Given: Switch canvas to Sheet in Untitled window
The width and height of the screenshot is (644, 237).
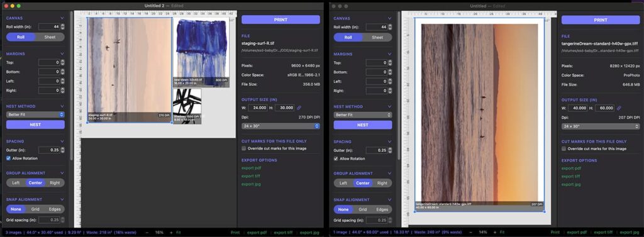Looking at the screenshot, I should pyautogui.click(x=377, y=37).
